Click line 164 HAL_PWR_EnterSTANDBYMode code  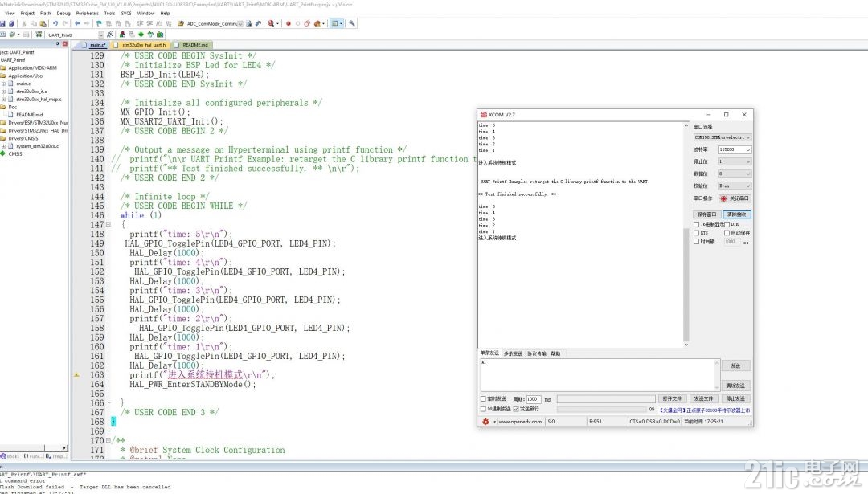point(193,385)
